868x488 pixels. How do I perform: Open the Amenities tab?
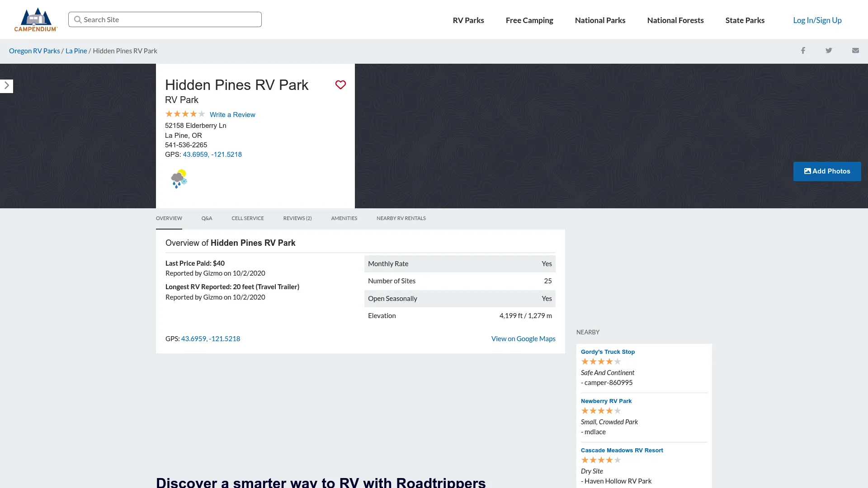[x=344, y=218]
